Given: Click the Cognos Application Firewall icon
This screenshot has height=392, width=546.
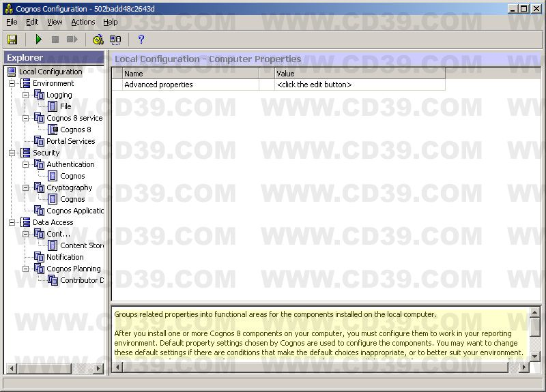Looking at the screenshot, I should [39, 211].
